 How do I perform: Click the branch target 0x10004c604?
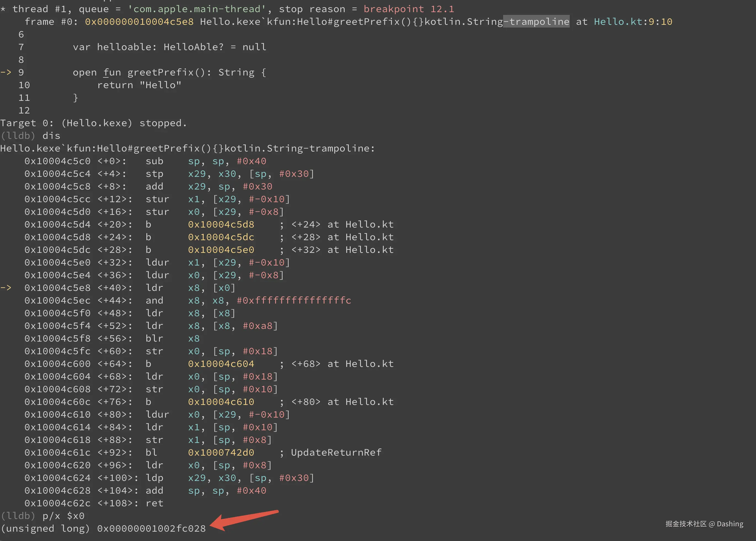[x=221, y=364]
